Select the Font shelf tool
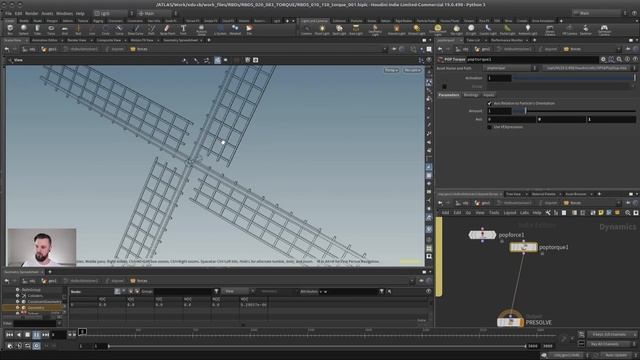 point(183,29)
